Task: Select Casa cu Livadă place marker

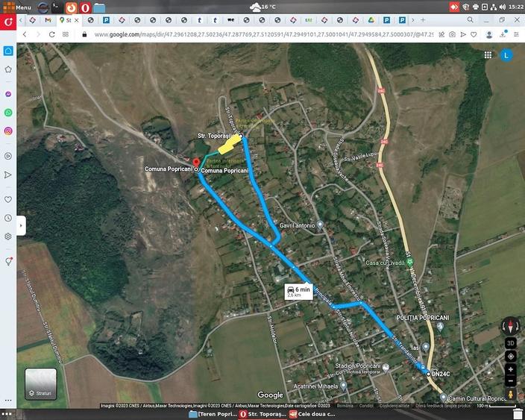Action: point(410,263)
